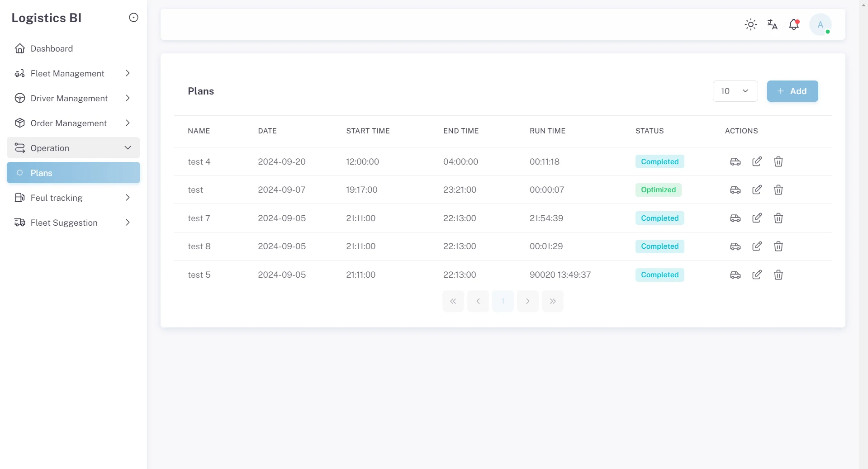The image size is (868, 469).
Task: Open vehicle view for plan test 8
Action: (735, 246)
